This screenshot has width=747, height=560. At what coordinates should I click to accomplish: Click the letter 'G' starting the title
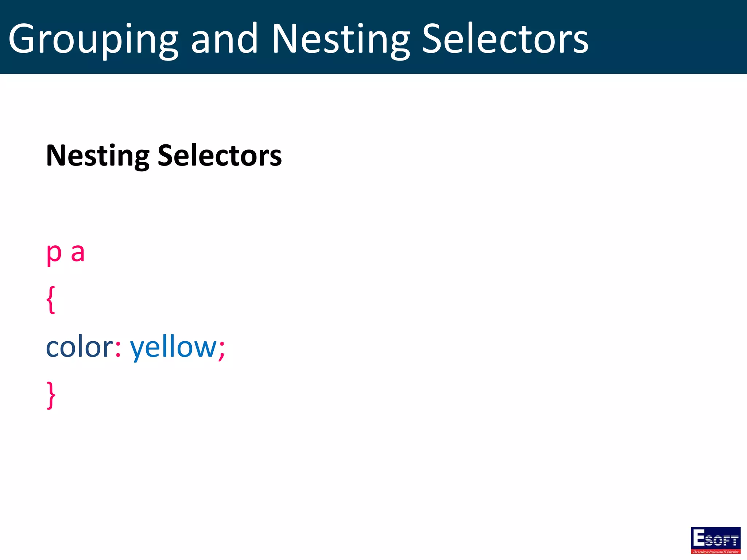point(22,38)
